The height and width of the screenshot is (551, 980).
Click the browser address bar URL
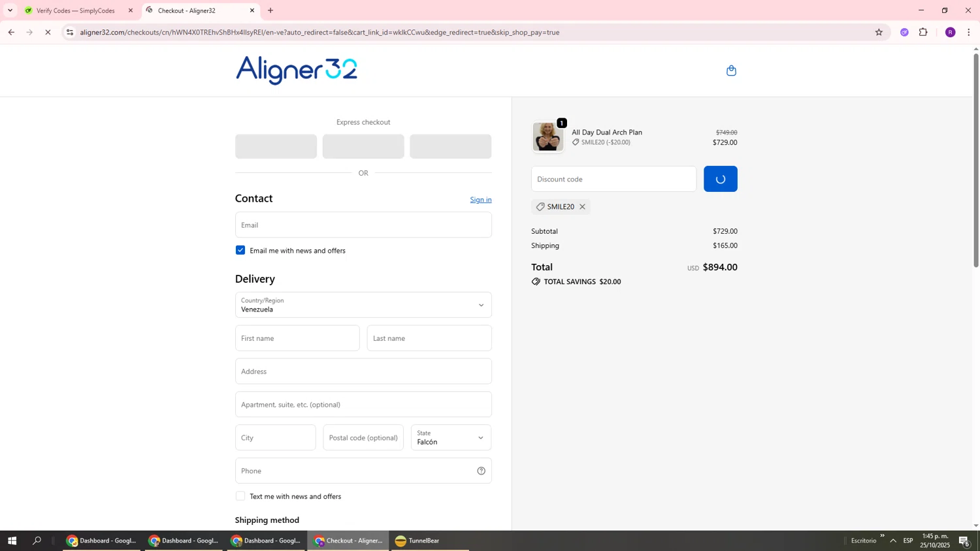coord(319,32)
